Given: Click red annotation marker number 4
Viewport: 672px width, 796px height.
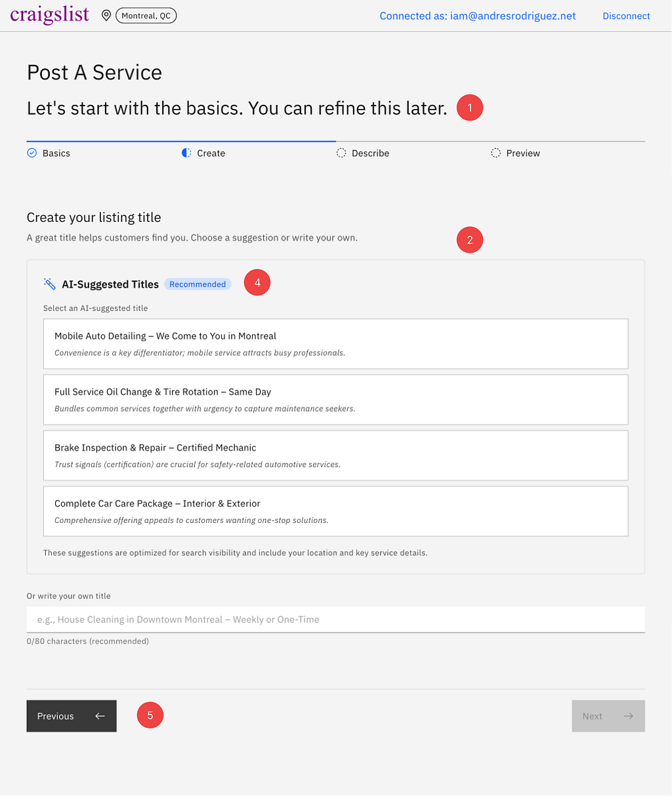Looking at the screenshot, I should point(257,282).
